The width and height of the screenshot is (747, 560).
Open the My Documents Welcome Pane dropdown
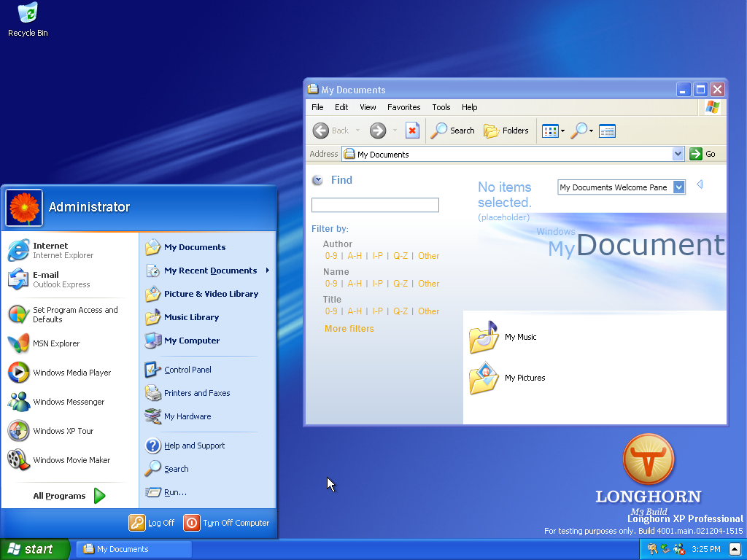pyautogui.click(x=679, y=187)
